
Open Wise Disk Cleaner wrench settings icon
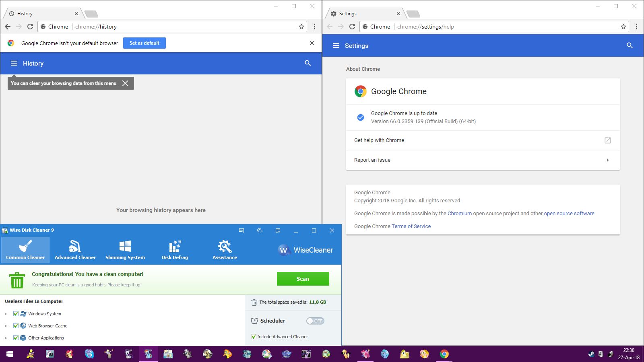pyautogui.click(x=260, y=230)
